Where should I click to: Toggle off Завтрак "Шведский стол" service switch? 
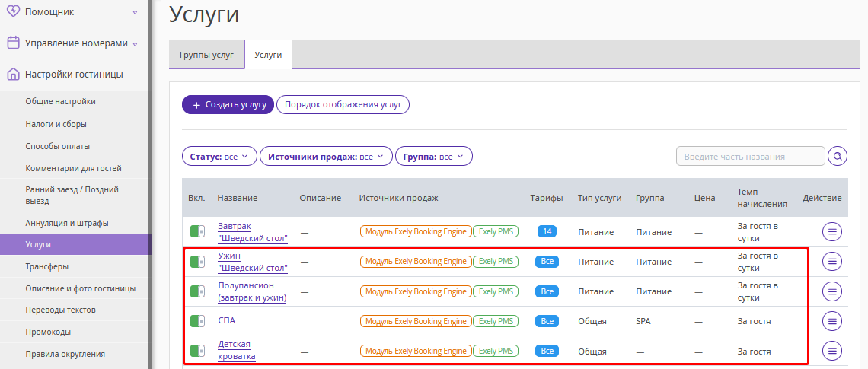tap(198, 231)
